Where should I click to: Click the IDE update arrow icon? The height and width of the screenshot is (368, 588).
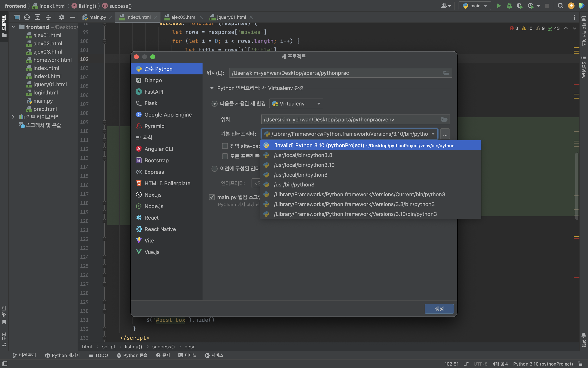[x=571, y=6]
